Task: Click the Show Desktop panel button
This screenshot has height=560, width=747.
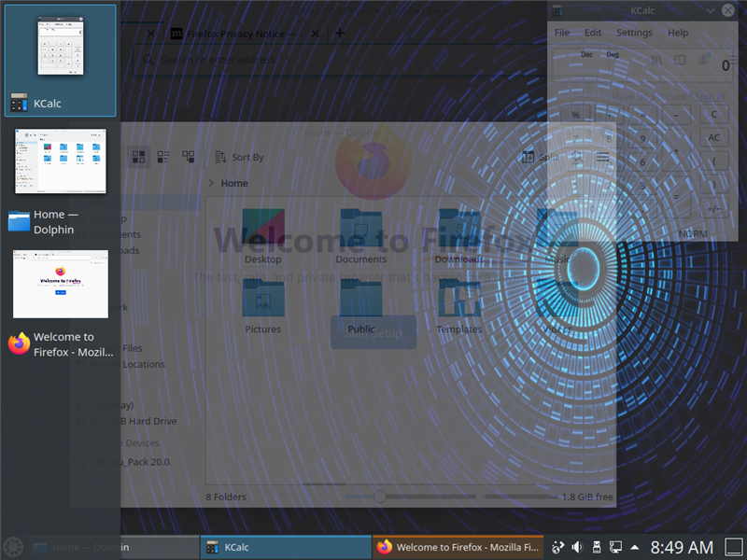Action: 734,547
